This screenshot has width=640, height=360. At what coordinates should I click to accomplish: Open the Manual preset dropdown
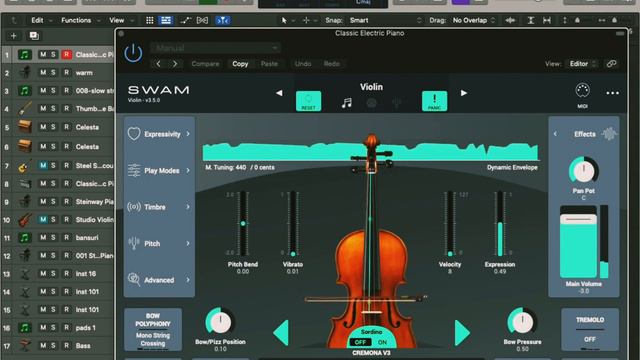pyautogui.click(x=215, y=48)
